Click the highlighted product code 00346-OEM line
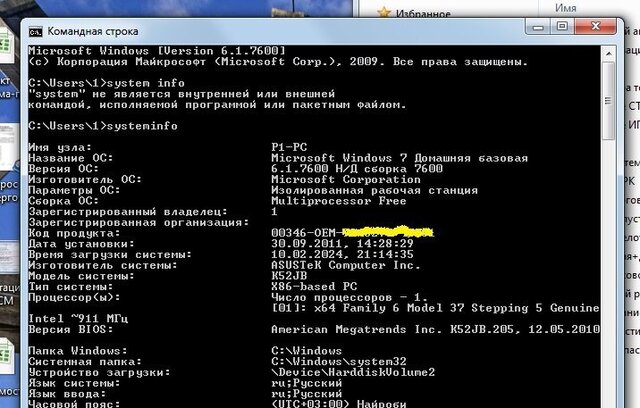This screenshot has width=640, height=408. click(350, 232)
